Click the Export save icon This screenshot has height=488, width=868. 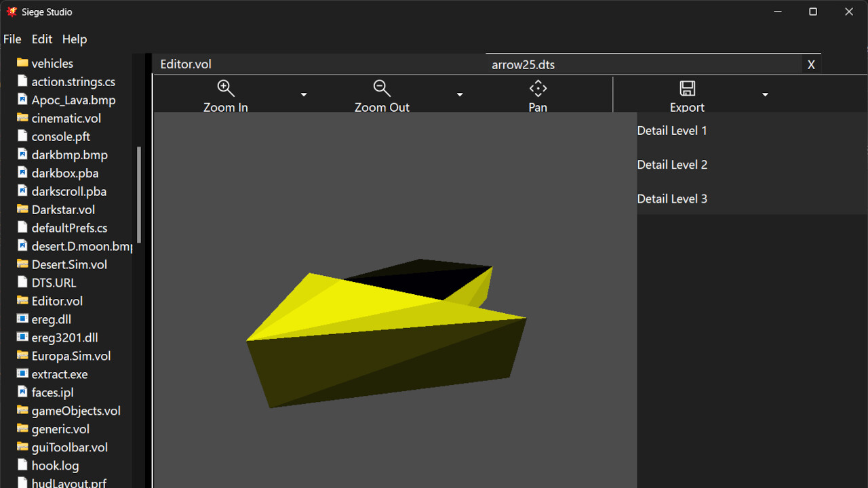pyautogui.click(x=687, y=88)
